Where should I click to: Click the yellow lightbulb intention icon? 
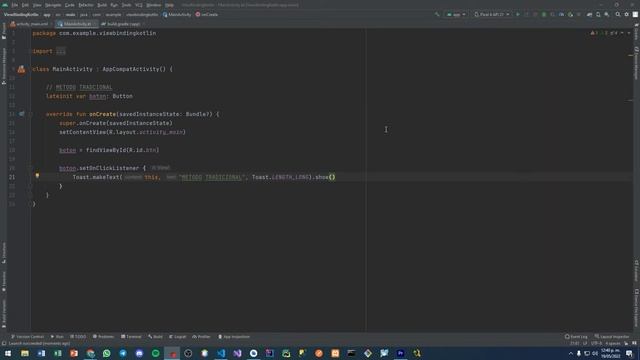pos(37,176)
